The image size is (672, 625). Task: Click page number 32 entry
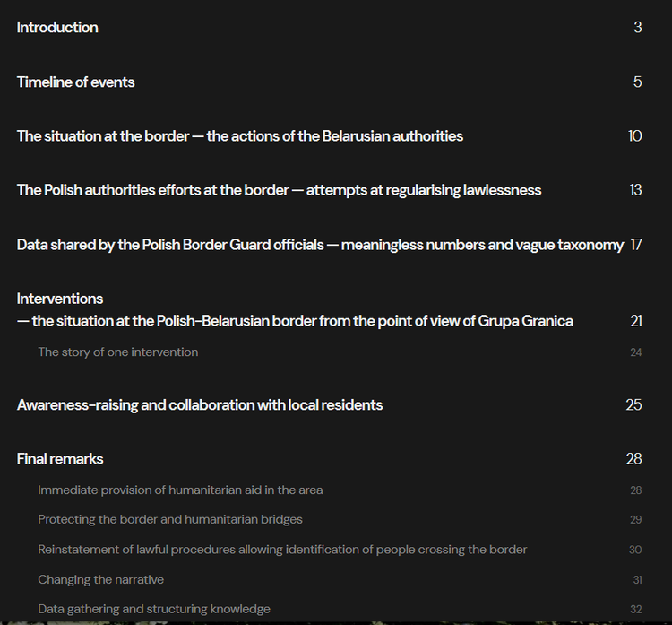tap(636, 609)
